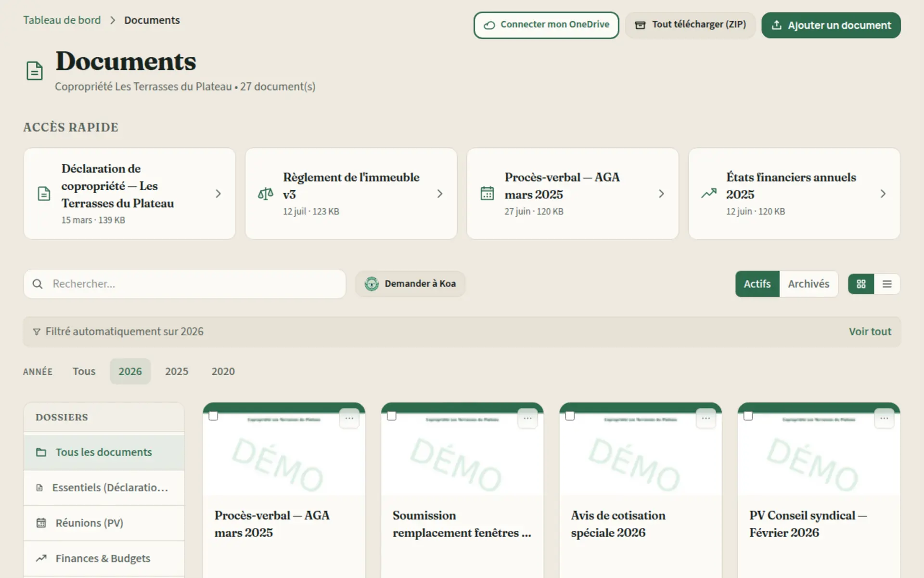This screenshot has height=578, width=924.
Task: Click the trend icon on États financiers card
Action: point(709,194)
